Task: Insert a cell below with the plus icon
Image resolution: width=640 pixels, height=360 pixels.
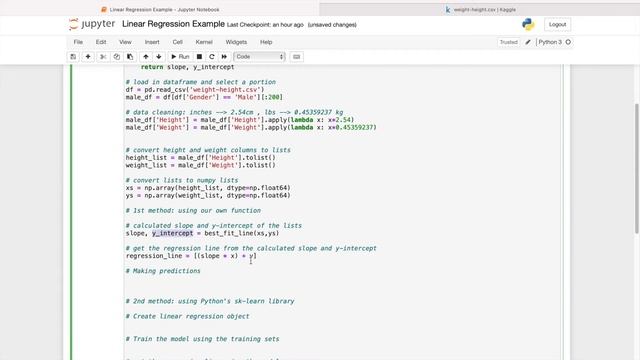Action: [88, 57]
